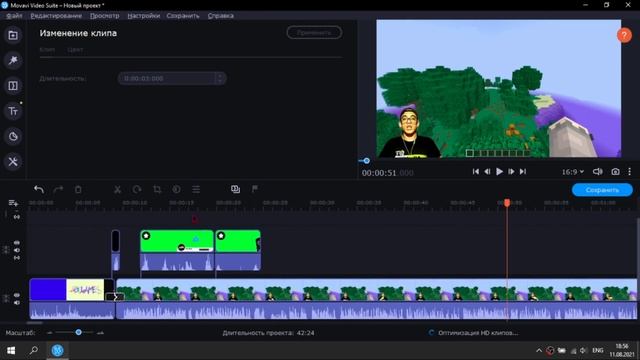The width and height of the screenshot is (640, 360).
Task: Open the Filters magic wand panel
Action: coord(13,60)
